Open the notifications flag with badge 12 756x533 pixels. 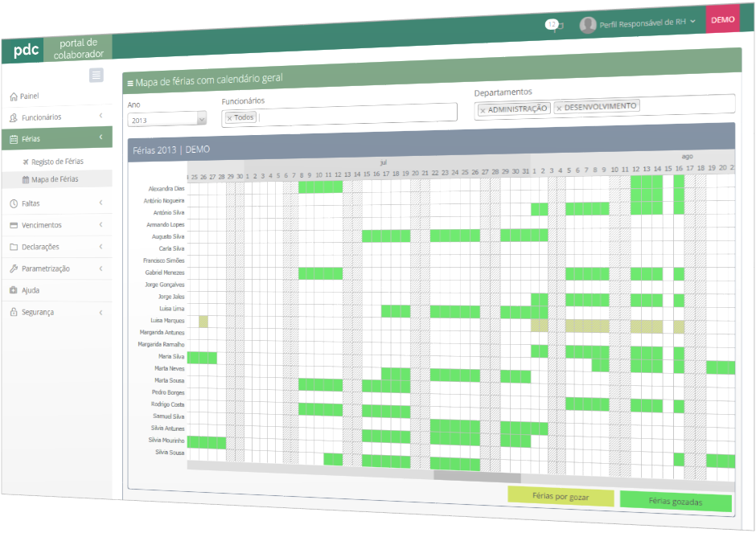pyautogui.click(x=553, y=25)
